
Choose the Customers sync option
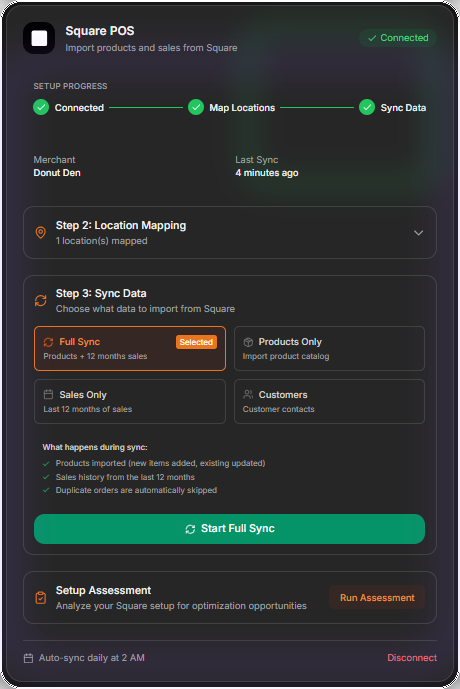click(x=330, y=401)
